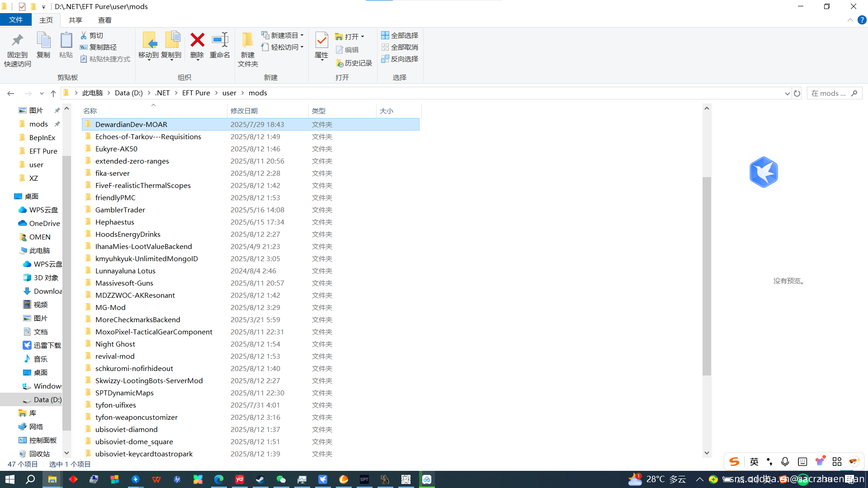The width and height of the screenshot is (868, 488).
Task: Click Select none (全部取消) icon
Action: click(385, 47)
